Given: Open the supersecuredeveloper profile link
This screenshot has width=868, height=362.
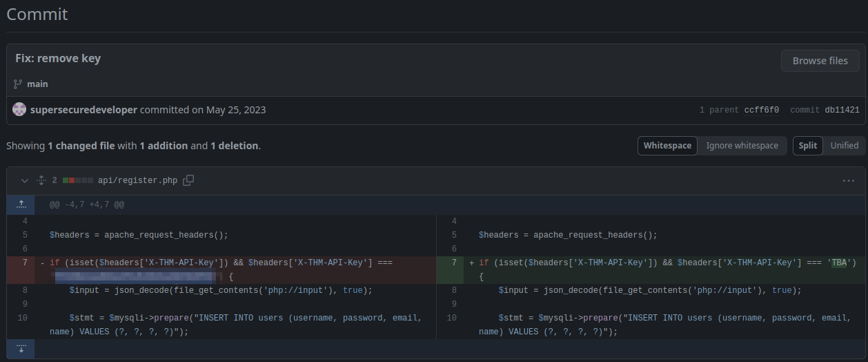Looking at the screenshot, I should click(83, 110).
